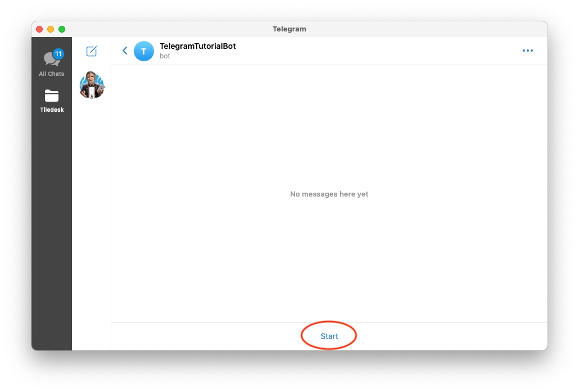The height and width of the screenshot is (392, 579).
Task: Click the TelegramTutorialBot title text
Action: pyautogui.click(x=197, y=46)
